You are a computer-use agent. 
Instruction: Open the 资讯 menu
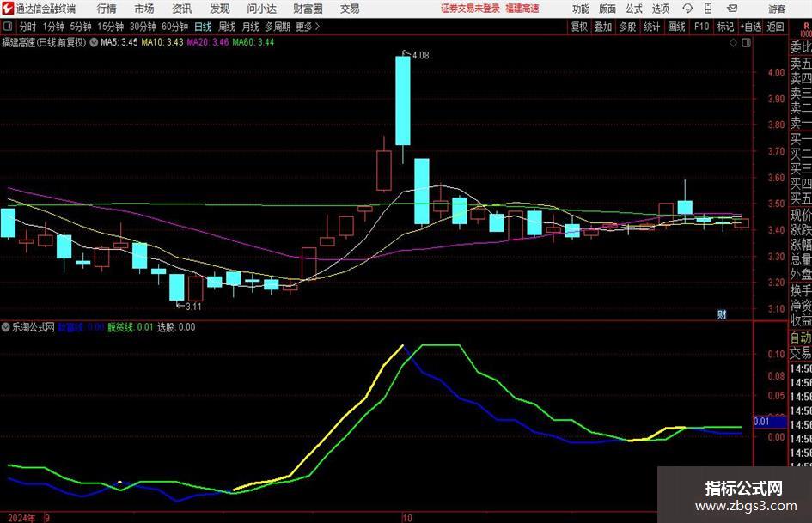182,9
